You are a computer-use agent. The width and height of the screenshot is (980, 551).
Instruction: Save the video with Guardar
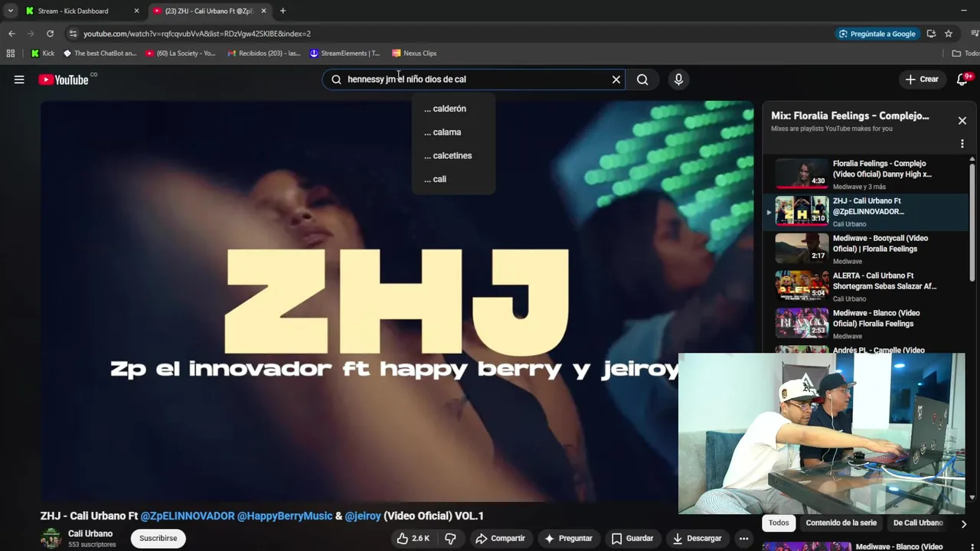point(632,539)
